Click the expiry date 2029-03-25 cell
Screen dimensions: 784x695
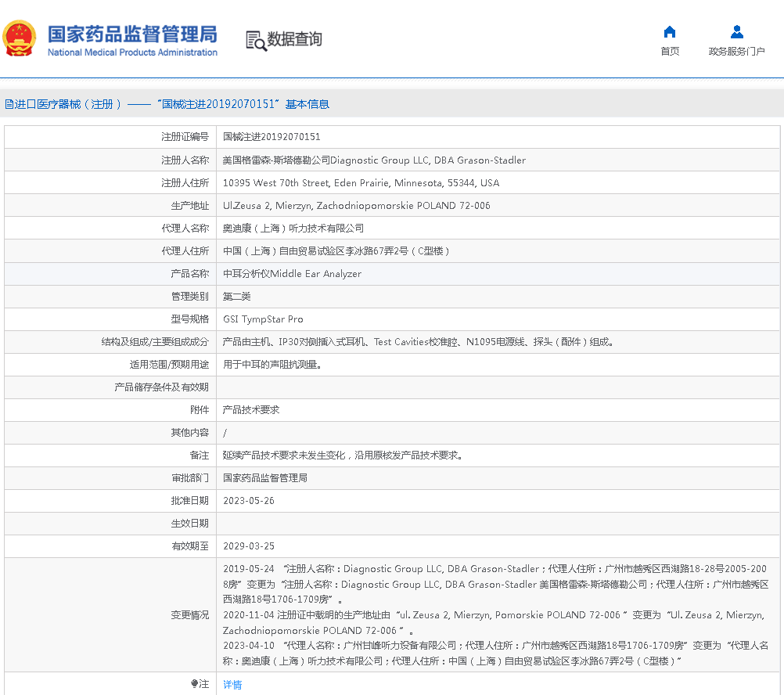coord(249,546)
